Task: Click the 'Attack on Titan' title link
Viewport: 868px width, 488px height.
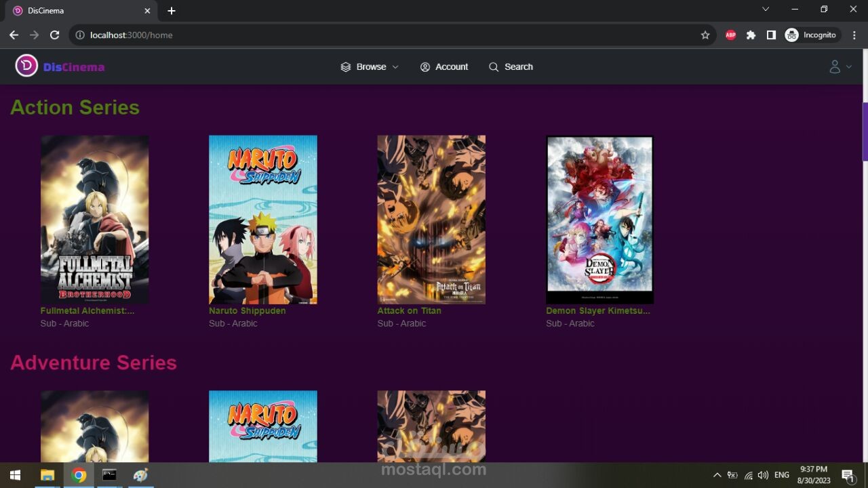Action: click(x=410, y=310)
